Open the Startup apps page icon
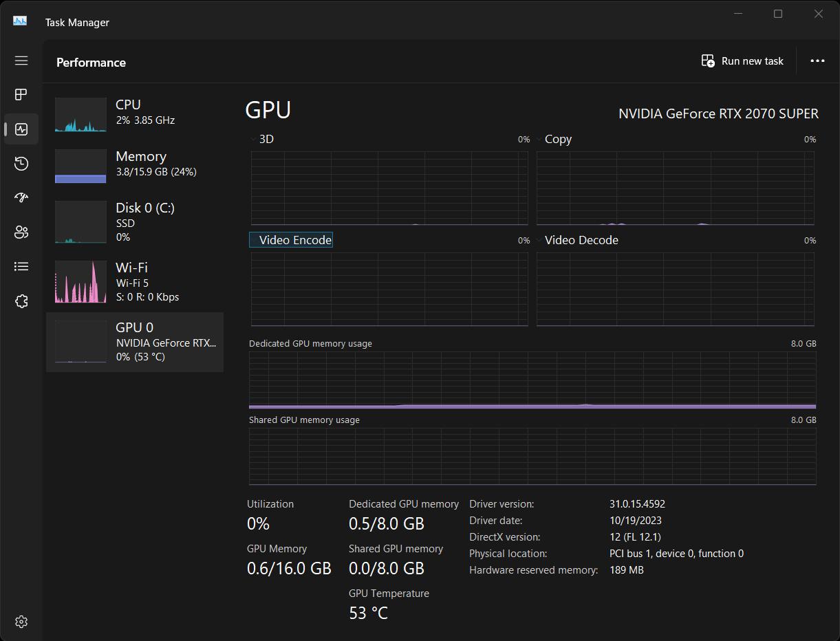The width and height of the screenshot is (840, 641). click(x=21, y=197)
